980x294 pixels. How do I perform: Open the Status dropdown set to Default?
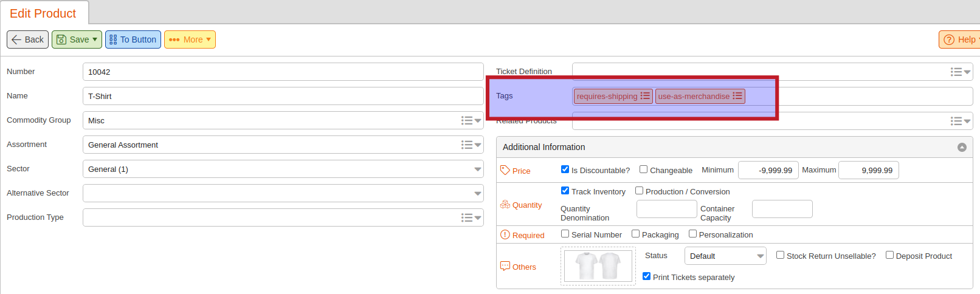coord(725,256)
